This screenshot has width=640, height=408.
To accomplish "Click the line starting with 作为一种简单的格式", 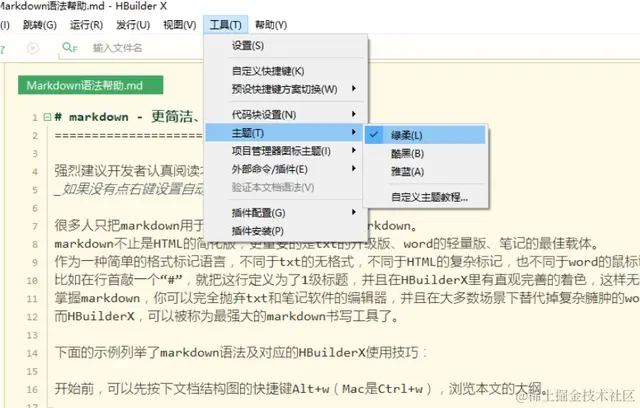I will click(x=347, y=262).
